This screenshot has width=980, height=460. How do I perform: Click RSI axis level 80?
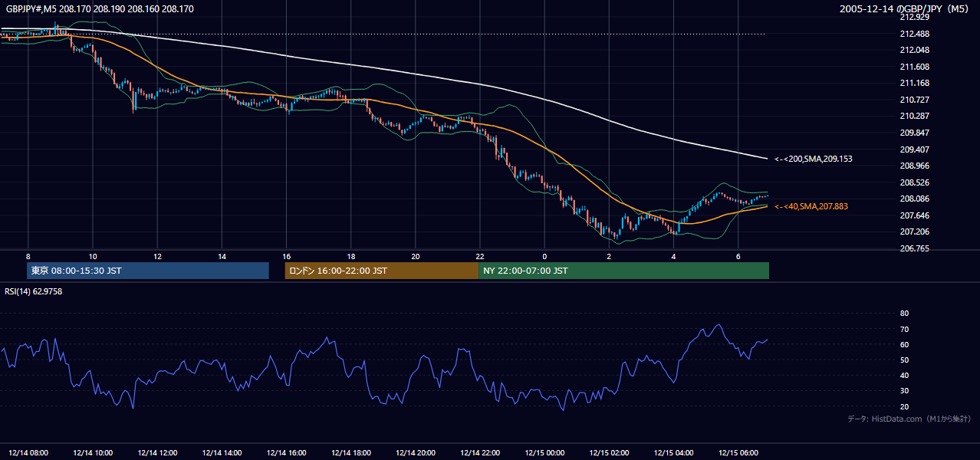(x=904, y=314)
